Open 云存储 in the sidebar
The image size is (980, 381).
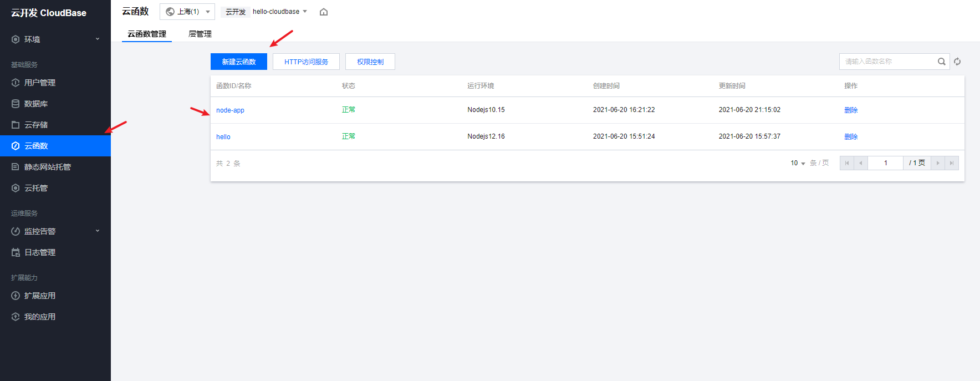pyautogui.click(x=55, y=125)
